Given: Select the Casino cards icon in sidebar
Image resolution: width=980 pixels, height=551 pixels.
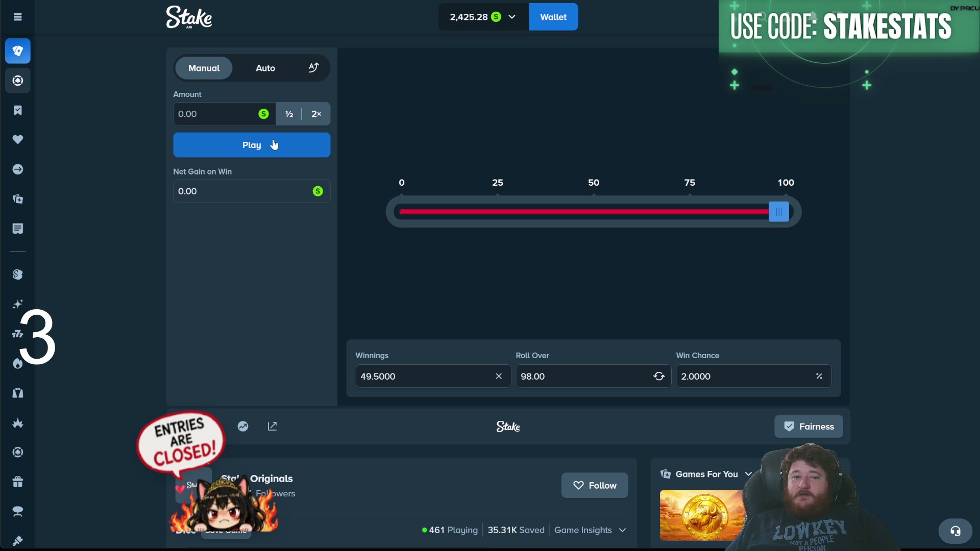Looking at the screenshot, I should [x=18, y=51].
